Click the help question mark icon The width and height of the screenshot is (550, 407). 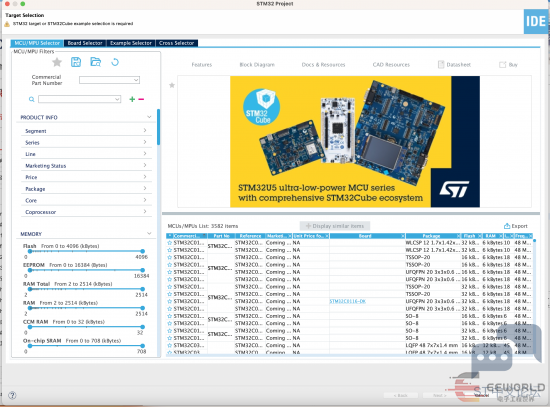click(12, 395)
